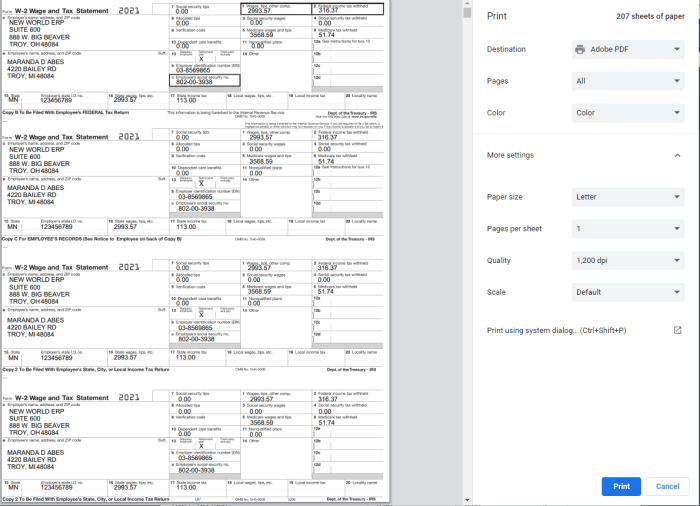
Task: Open the Color mode dropdown
Action: coord(628,113)
